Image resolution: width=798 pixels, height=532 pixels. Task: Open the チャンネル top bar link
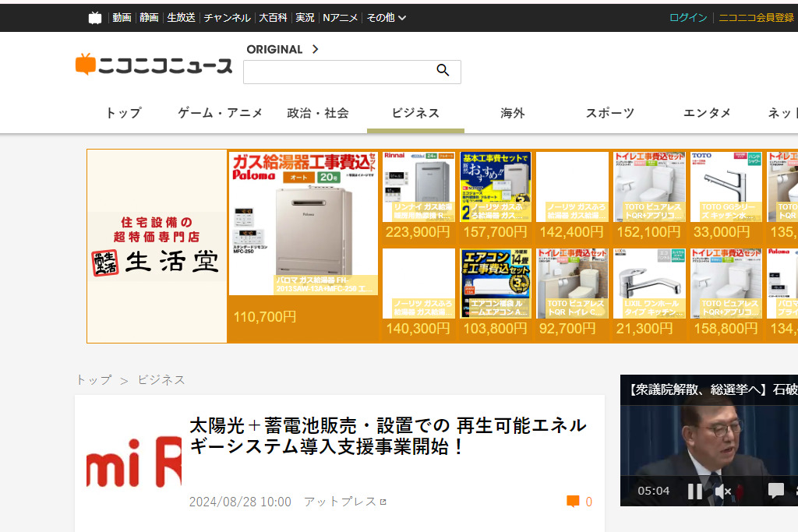[227, 18]
